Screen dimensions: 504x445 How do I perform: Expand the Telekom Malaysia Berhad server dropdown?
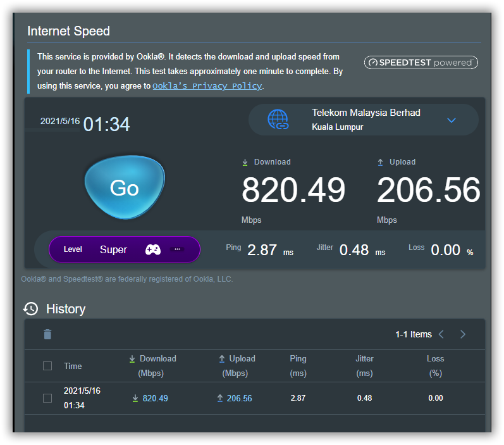[x=452, y=120]
